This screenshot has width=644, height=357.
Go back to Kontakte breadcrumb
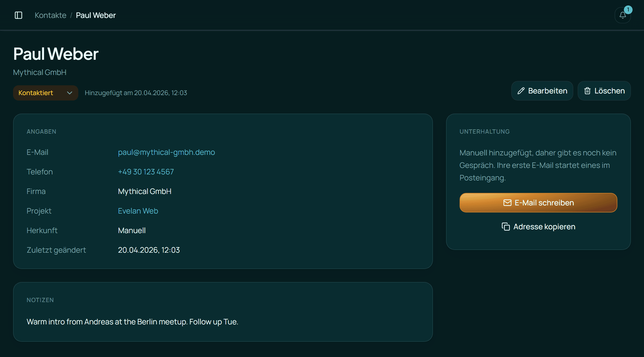(51, 15)
